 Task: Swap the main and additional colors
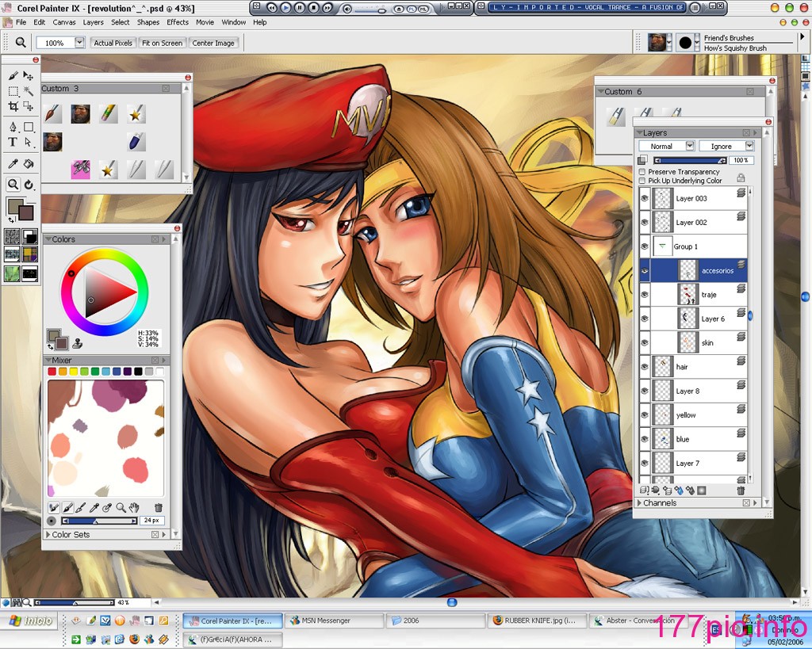pyautogui.click(x=11, y=220)
